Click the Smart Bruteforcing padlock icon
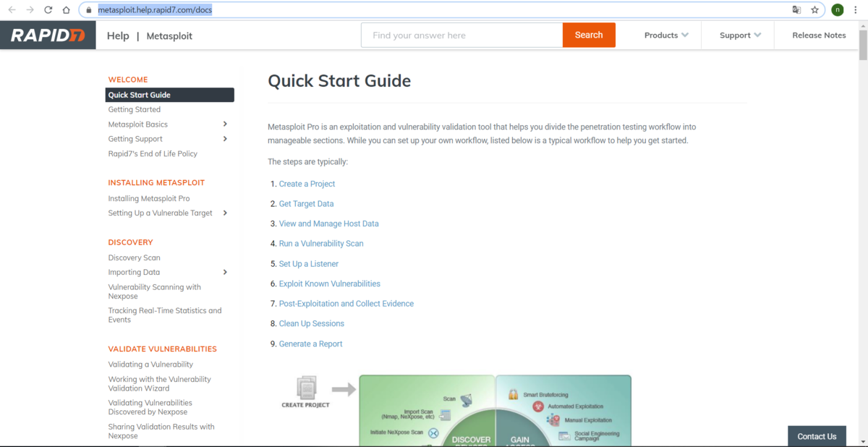This screenshot has height=447, width=868. coord(514,394)
